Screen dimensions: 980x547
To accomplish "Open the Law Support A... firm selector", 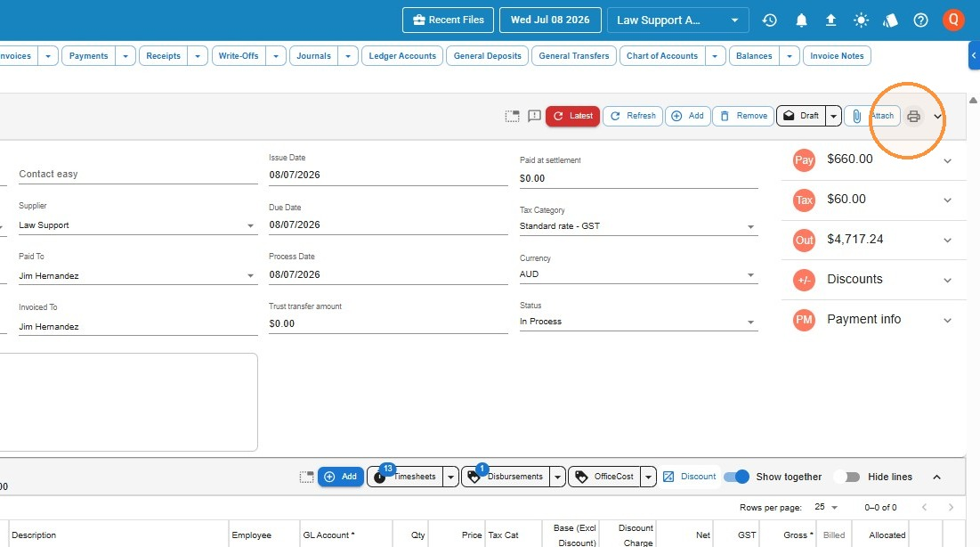I will (x=677, y=20).
